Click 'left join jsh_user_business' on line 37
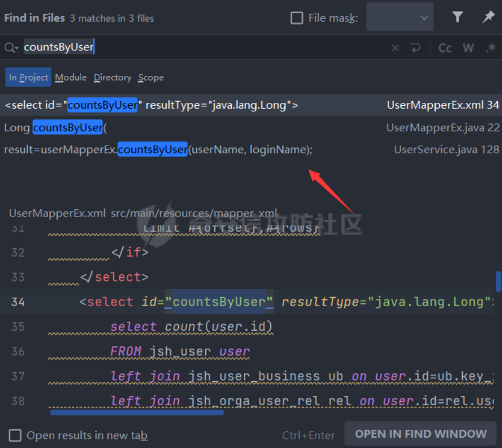 point(215,376)
